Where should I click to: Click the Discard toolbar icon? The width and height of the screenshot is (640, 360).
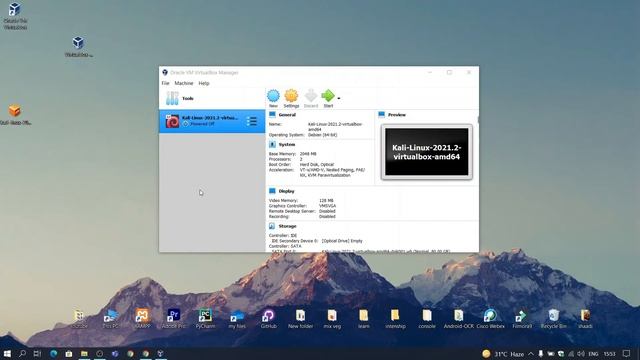(311, 98)
